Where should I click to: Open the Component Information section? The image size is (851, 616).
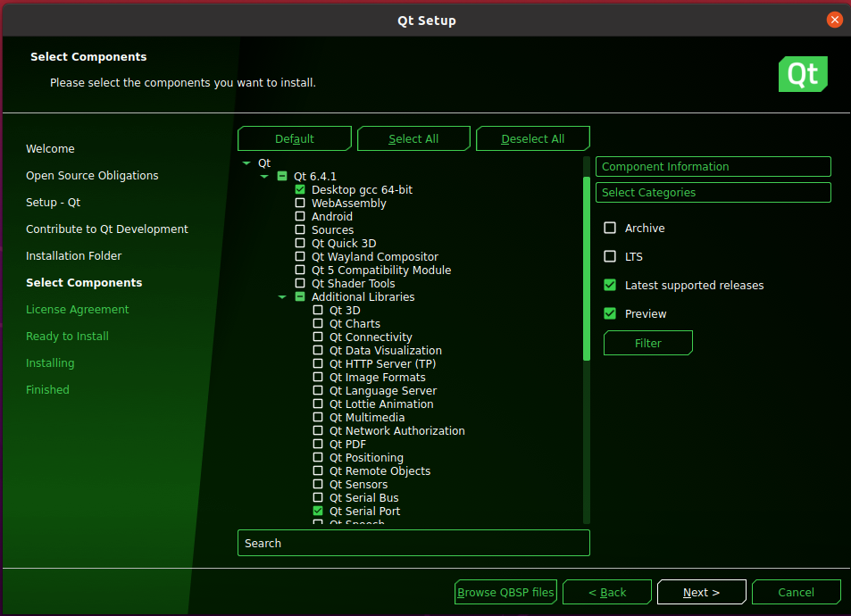click(x=713, y=167)
